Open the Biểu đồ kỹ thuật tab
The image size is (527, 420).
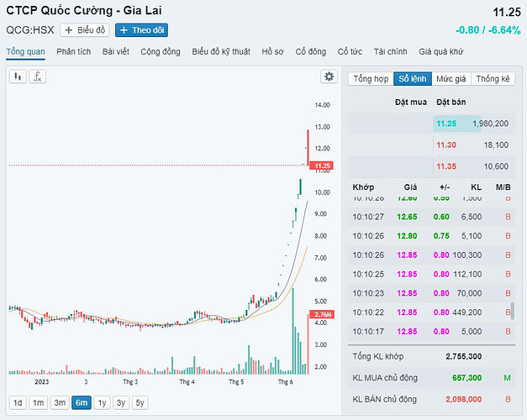point(222,52)
